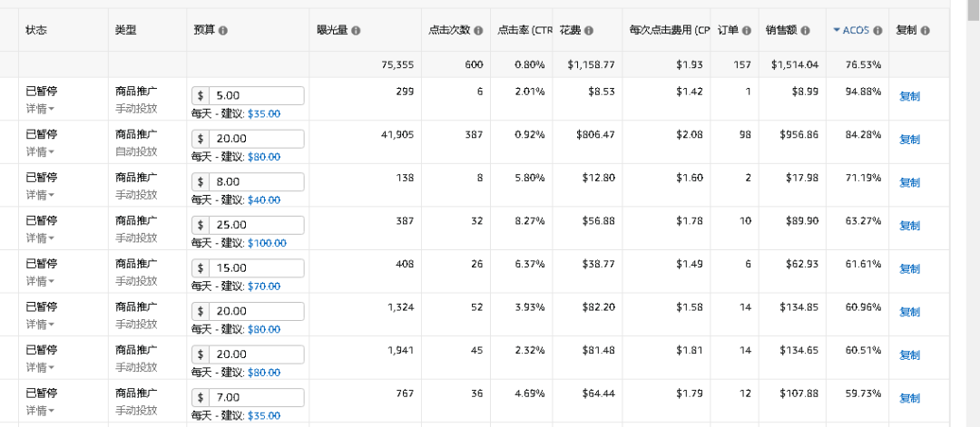Click the info icon in 复制 header
Screen dimensions: 980x427
click(x=925, y=31)
